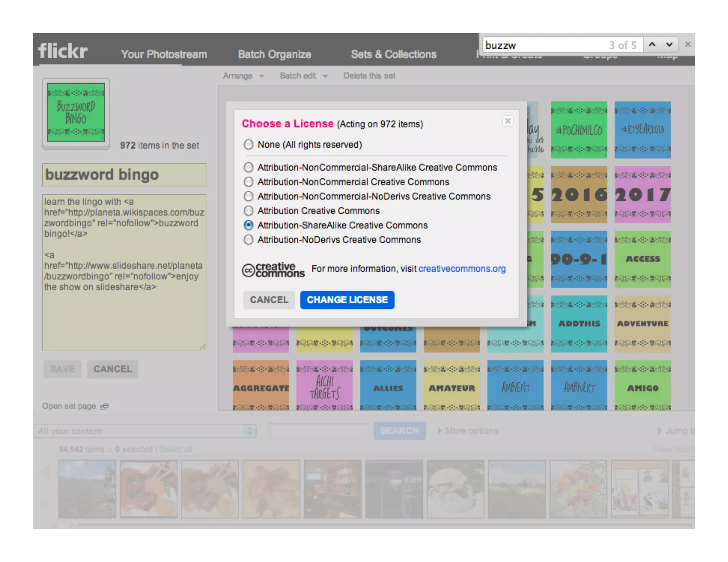
Task: Click the Buzzword Bingo set cover thumbnail
Action: [x=76, y=113]
